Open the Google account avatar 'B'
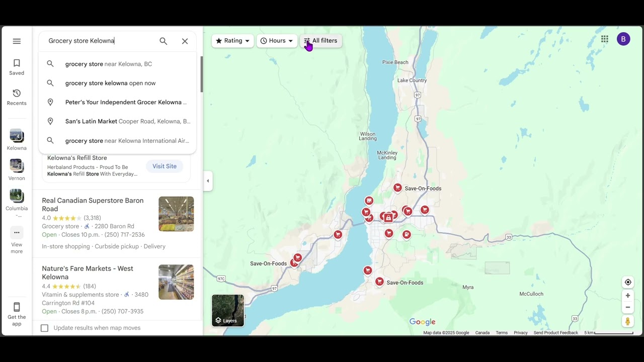Screen dimensions: 644x362 tap(623, 39)
